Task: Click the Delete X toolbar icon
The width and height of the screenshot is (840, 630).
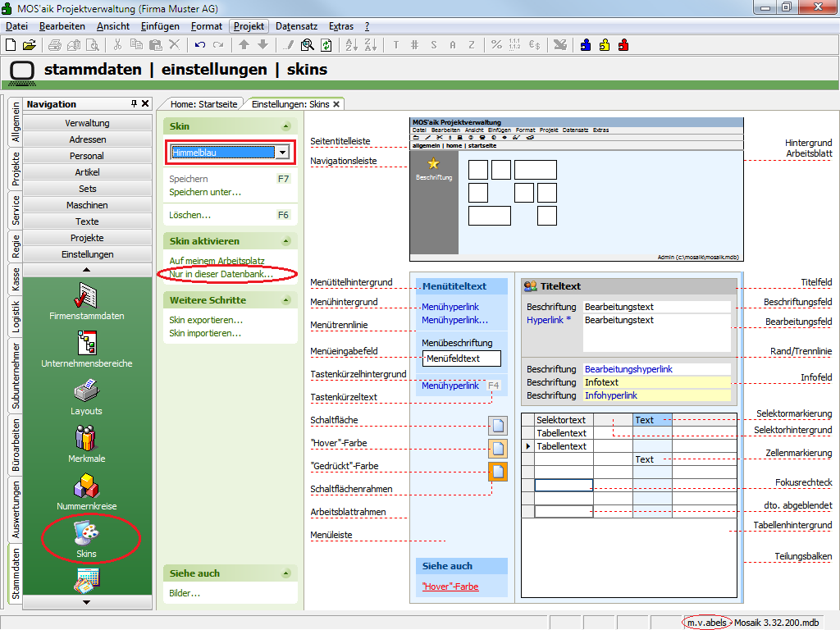Action: pos(174,45)
